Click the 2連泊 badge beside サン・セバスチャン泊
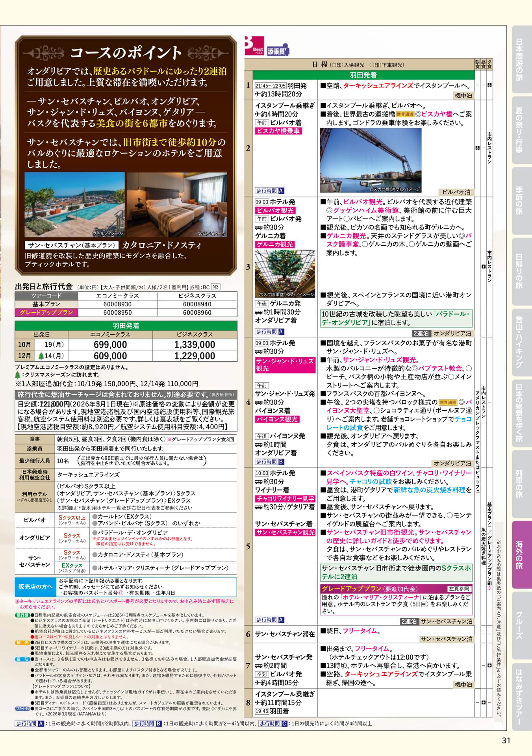The image size is (532, 756). coord(409,621)
